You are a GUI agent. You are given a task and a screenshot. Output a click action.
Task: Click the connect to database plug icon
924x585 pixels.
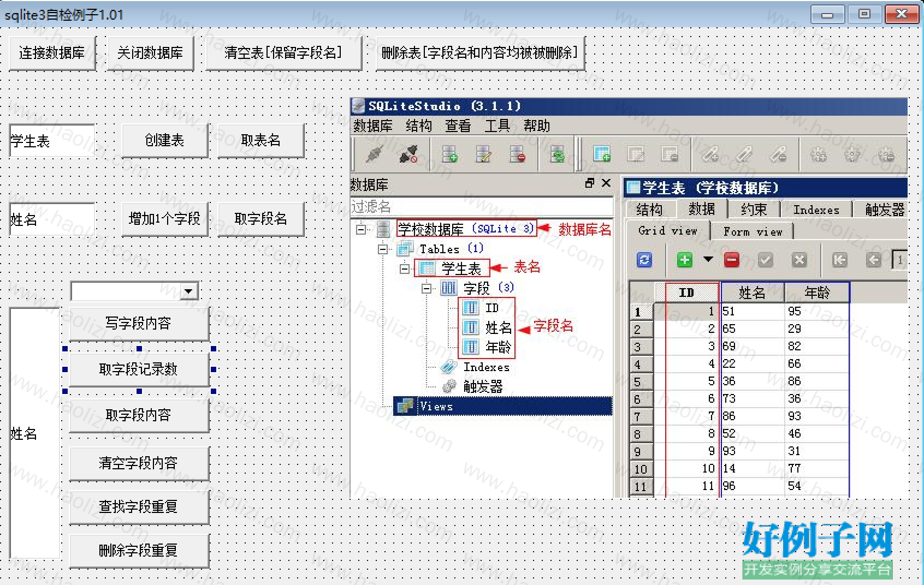pos(374,155)
